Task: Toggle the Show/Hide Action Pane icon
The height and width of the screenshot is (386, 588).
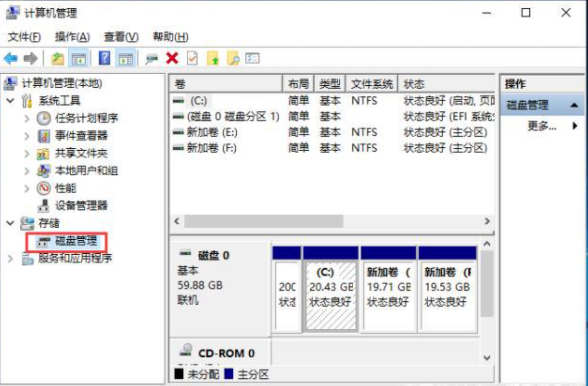Action: [x=126, y=59]
